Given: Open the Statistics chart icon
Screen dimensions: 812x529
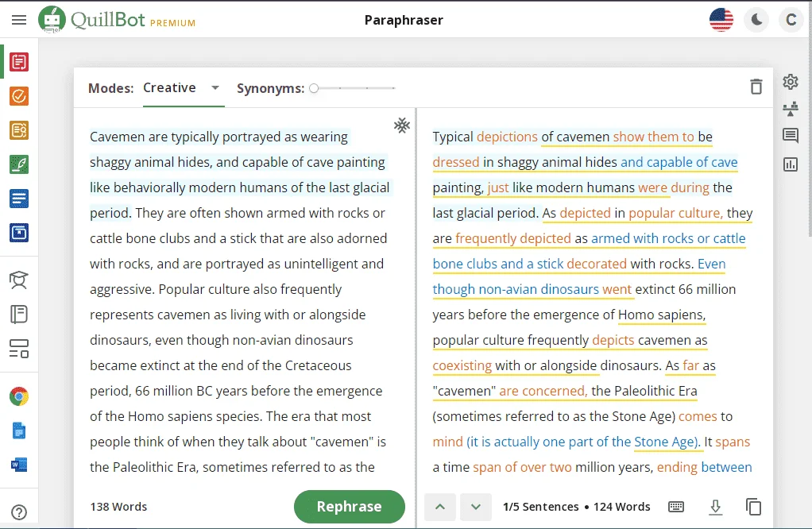Looking at the screenshot, I should point(791,164).
